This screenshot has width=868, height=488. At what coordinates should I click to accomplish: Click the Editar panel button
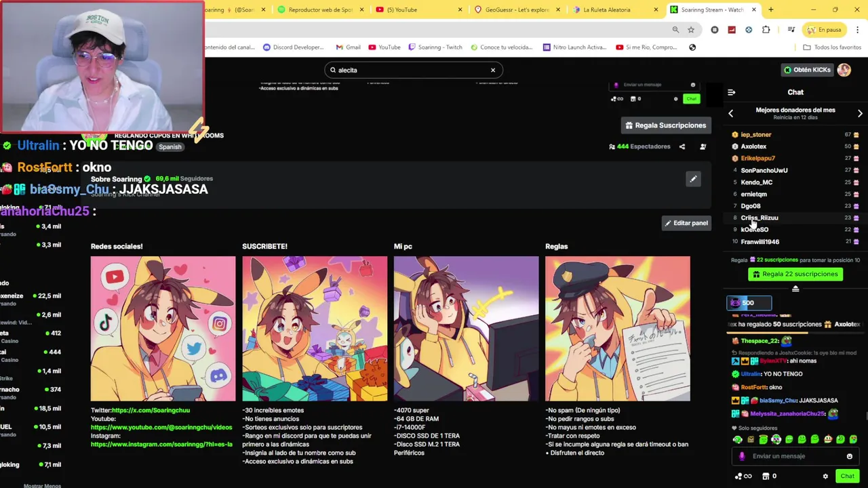pos(686,223)
